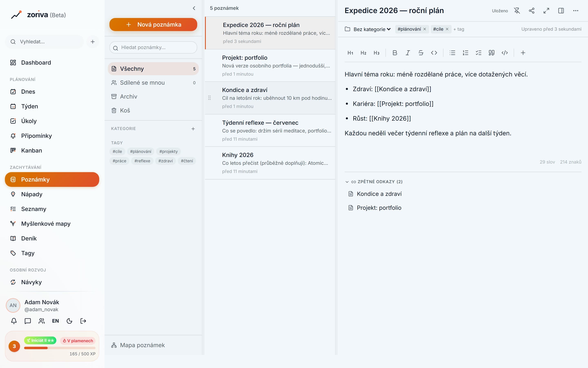The height and width of the screenshot is (368, 588).
Task: Apply Heading 1 formatting
Action: pyautogui.click(x=350, y=53)
